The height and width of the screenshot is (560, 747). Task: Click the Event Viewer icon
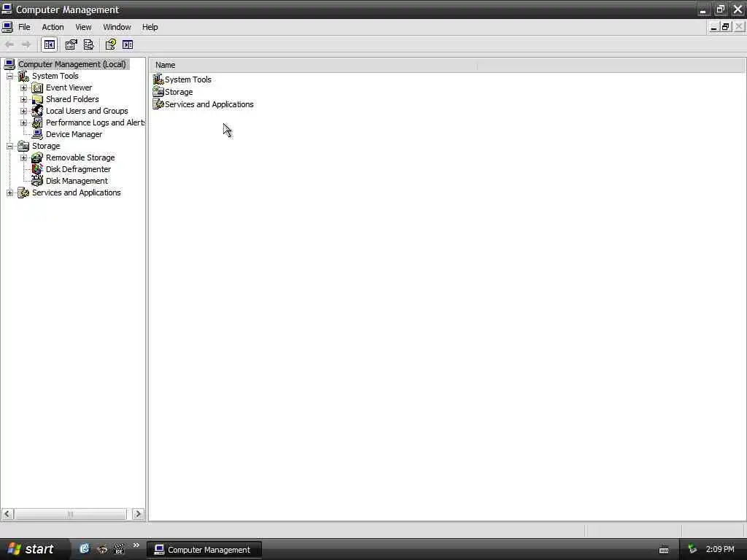tap(37, 87)
